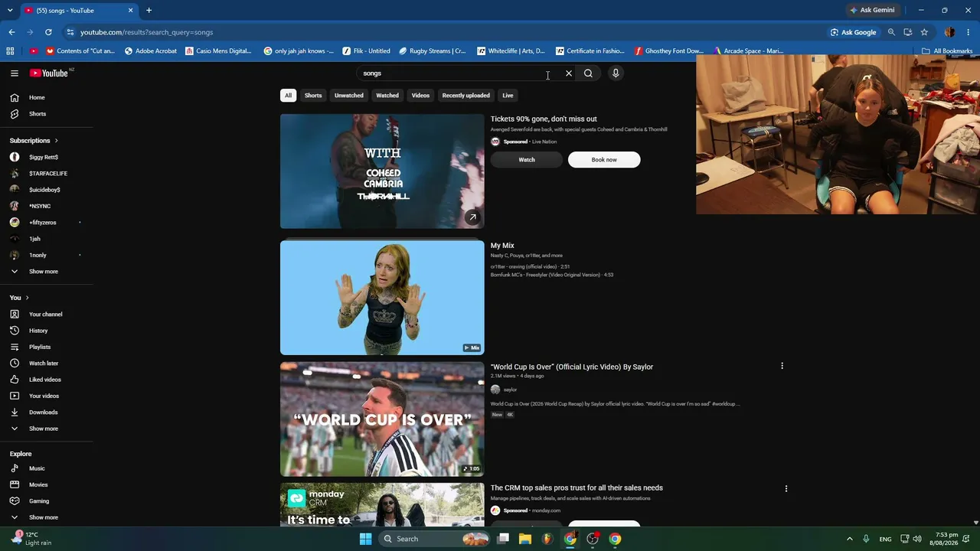Viewport: 980px width, 551px height.
Task: Open Chrome apps grid in bookmarks bar
Action: click(10, 51)
